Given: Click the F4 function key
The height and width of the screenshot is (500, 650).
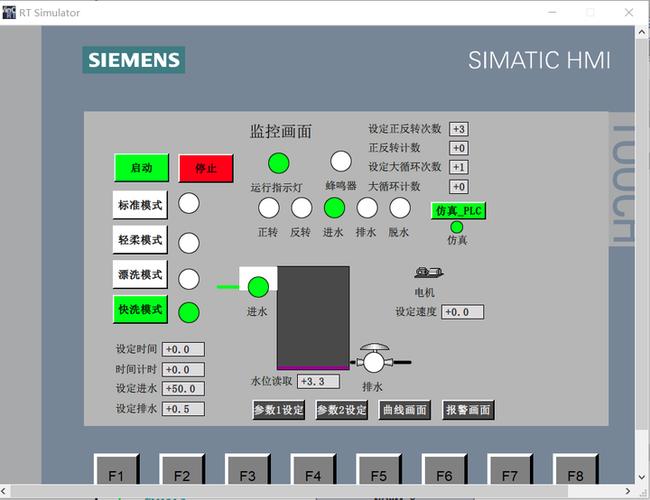Looking at the screenshot, I should (313, 469).
